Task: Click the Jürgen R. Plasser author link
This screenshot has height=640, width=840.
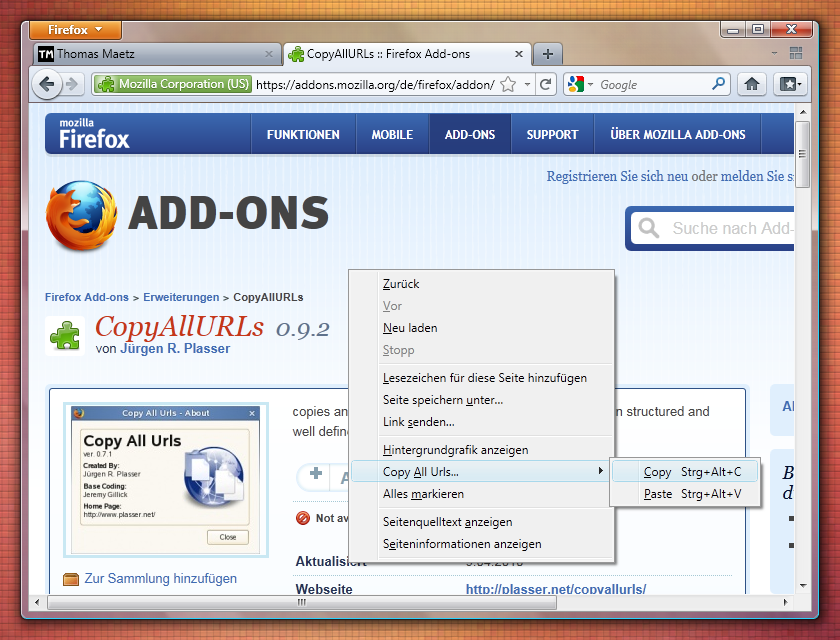Action: pyautogui.click(x=175, y=349)
